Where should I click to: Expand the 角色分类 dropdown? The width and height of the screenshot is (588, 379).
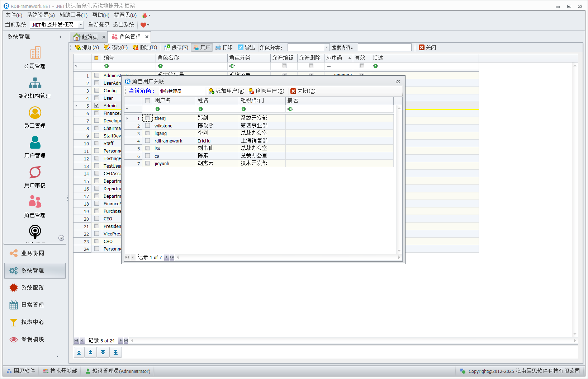[x=327, y=47]
